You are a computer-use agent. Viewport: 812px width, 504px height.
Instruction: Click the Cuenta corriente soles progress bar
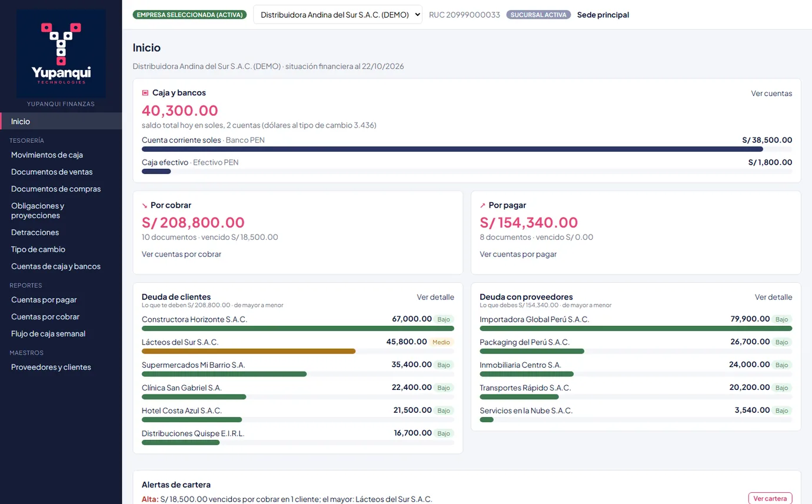coord(467,149)
